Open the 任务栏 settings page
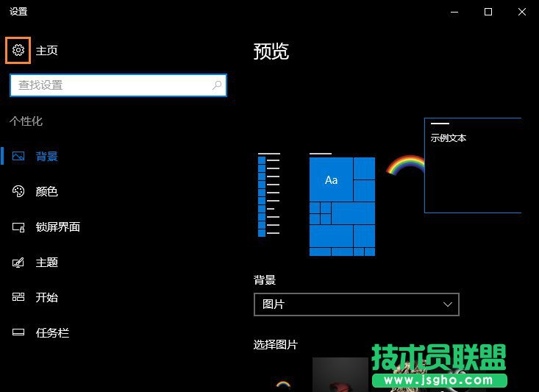This screenshot has height=392, width=539. 52,333
